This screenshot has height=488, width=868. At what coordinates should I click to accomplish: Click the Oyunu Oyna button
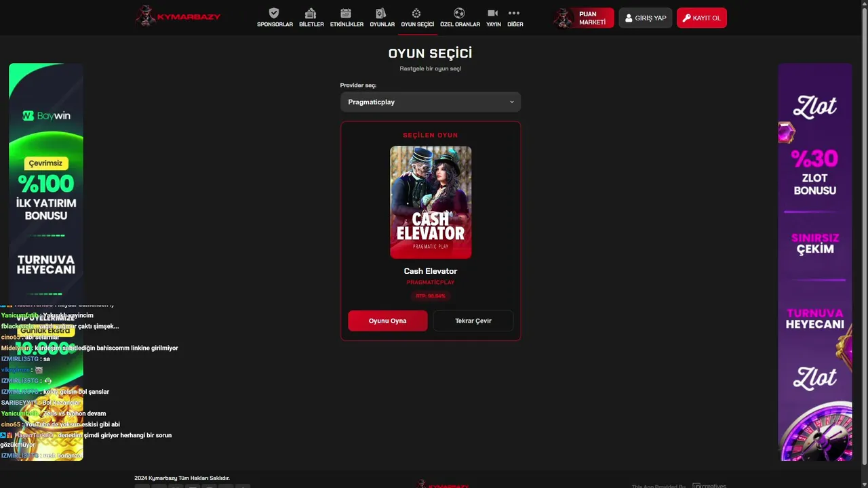[x=388, y=321]
